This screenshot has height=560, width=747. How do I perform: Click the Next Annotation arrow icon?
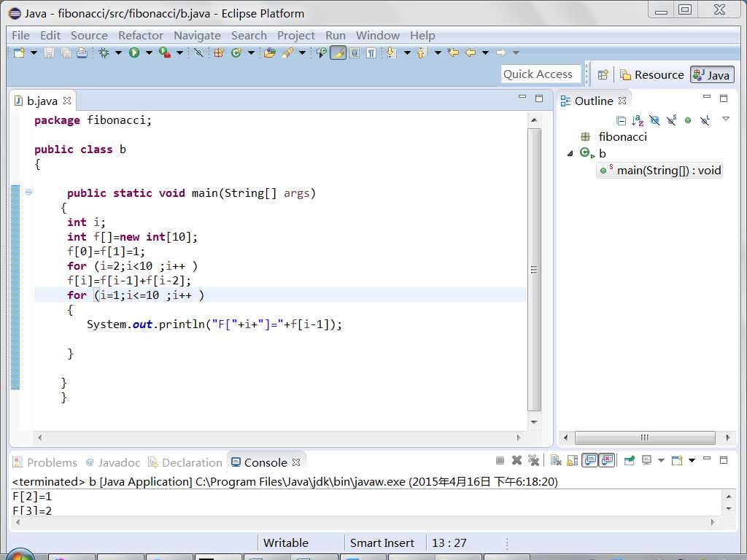pyautogui.click(x=391, y=52)
